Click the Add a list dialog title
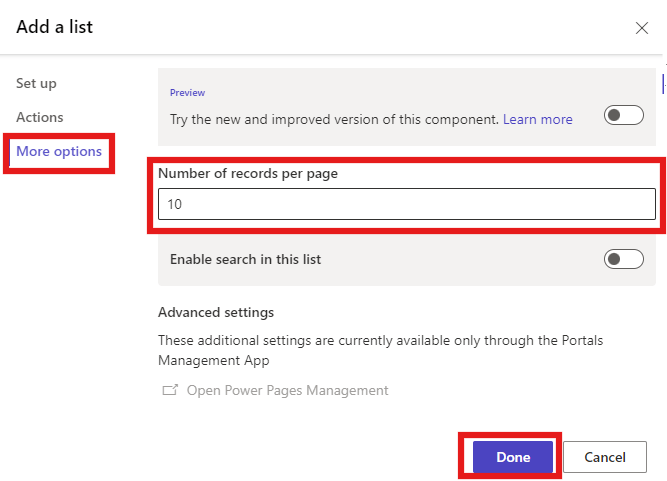The image size is (667, 481). (x=54, y=27)
